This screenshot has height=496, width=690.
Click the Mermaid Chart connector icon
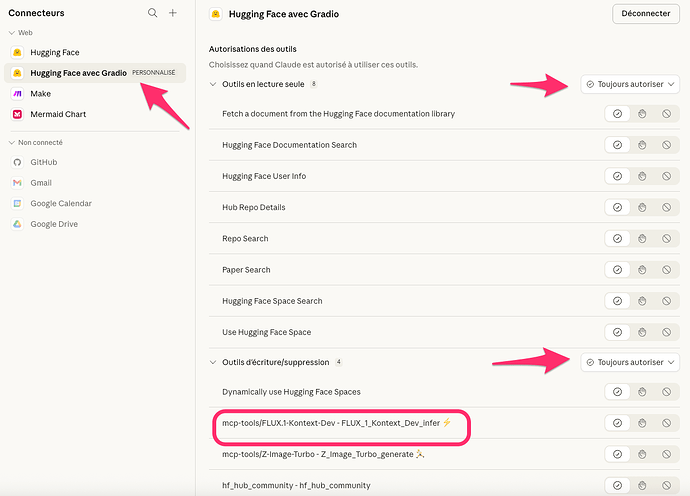pos(17,114)
